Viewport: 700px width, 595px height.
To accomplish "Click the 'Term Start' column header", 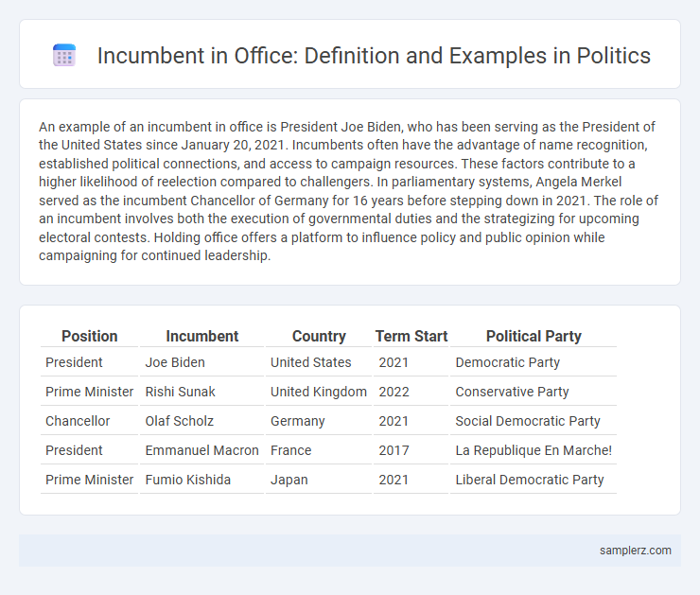I will pos(411,336).
